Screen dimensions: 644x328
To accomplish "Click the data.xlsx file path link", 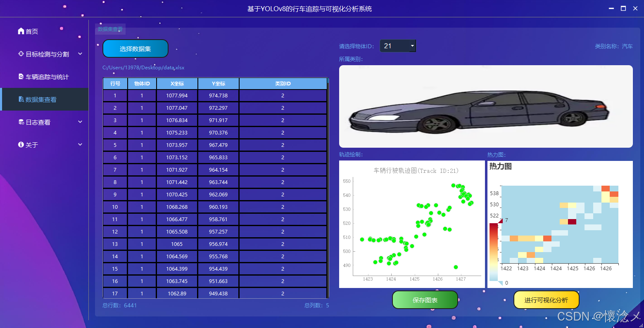I will 143,67.
